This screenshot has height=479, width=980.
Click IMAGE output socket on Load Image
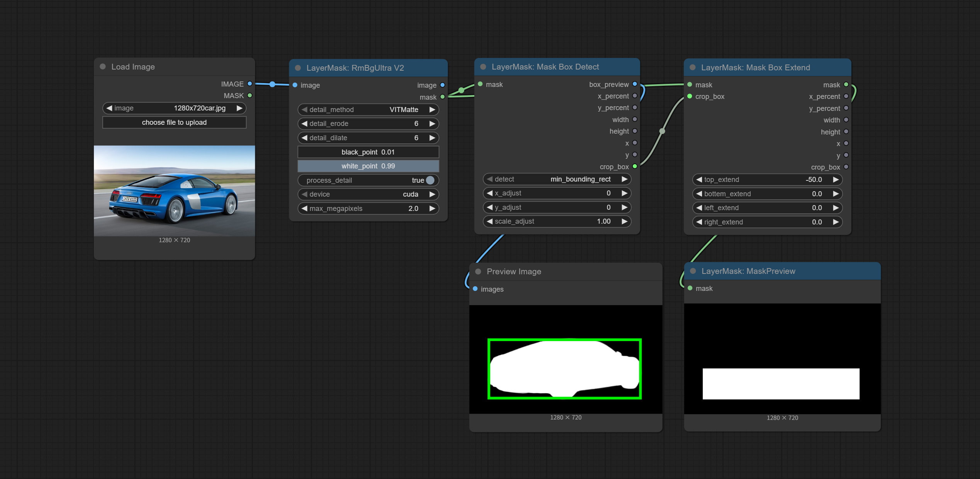click(250, 84)
